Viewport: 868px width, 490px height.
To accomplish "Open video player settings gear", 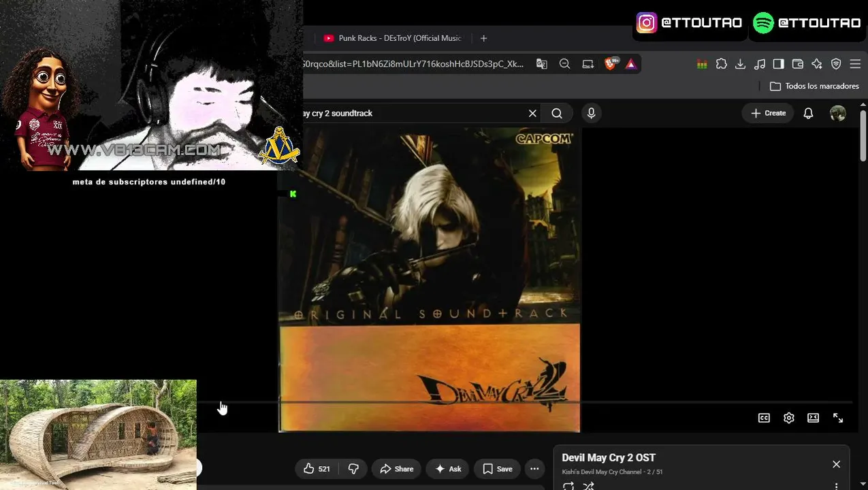I will tap(788, 418).
